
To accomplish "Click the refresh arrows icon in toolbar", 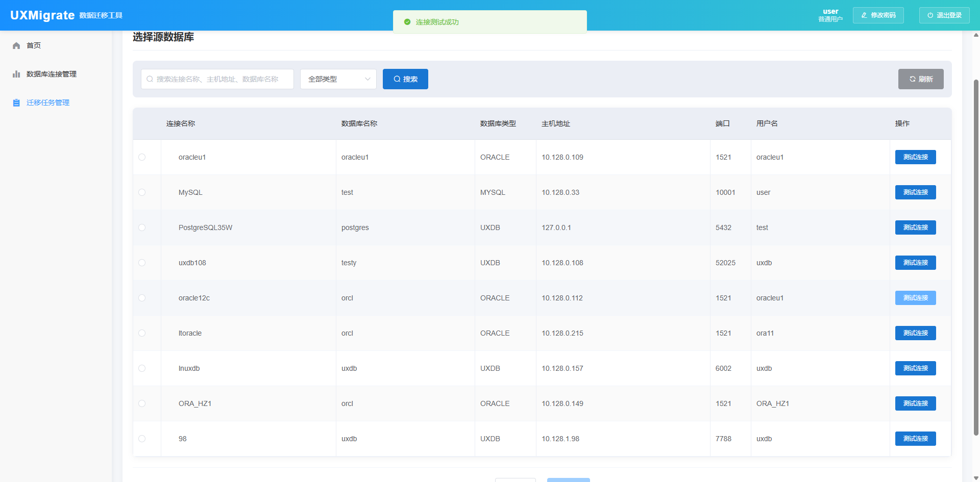I will (913, 79).
